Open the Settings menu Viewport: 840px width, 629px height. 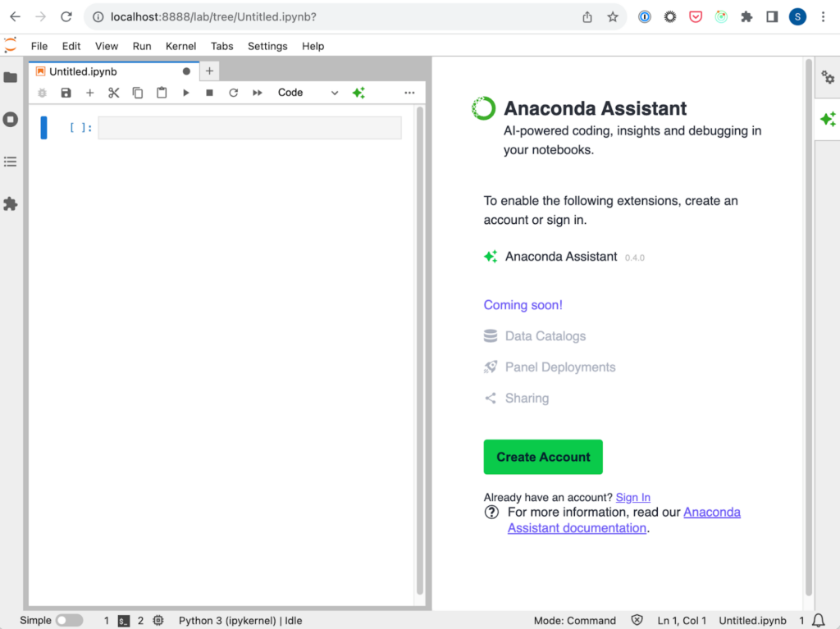point(267,46)
